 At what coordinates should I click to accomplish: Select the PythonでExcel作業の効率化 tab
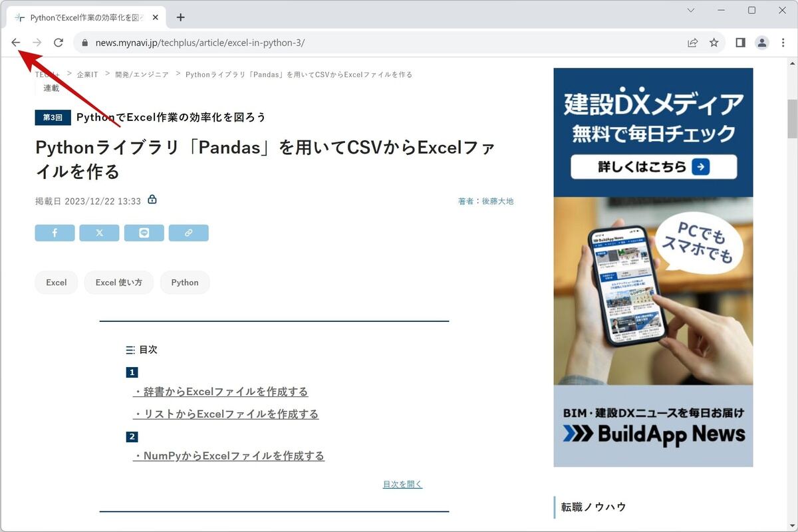point(86,17)
